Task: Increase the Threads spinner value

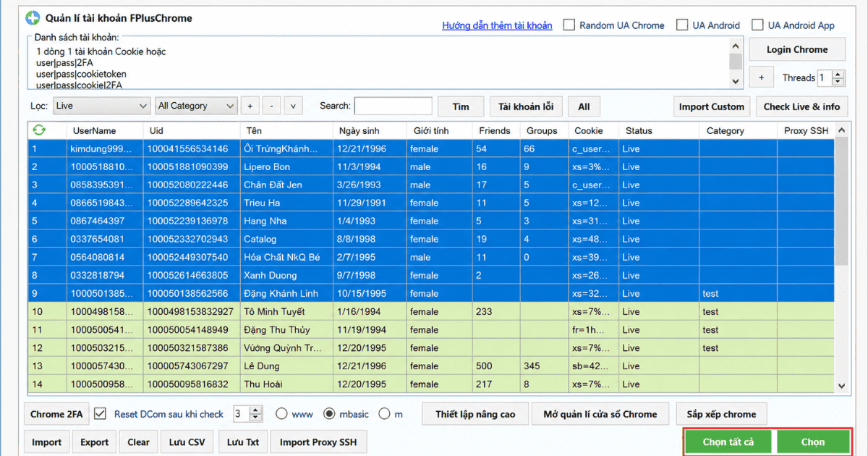Action: pos(838,74)
